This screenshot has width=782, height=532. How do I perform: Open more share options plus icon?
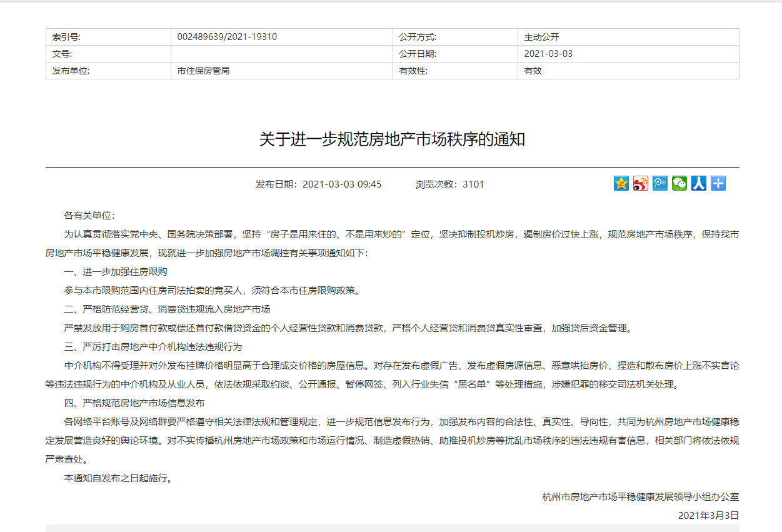click(718, 183)
